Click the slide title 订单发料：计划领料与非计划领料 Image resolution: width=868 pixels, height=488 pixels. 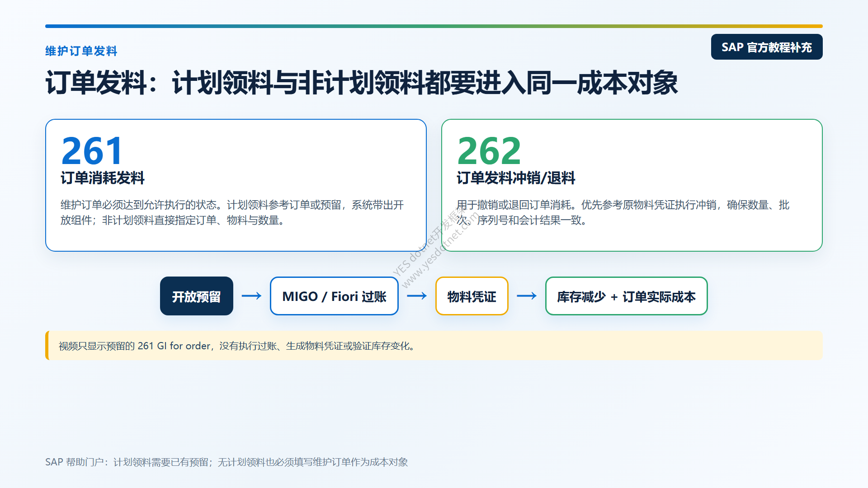362,83
